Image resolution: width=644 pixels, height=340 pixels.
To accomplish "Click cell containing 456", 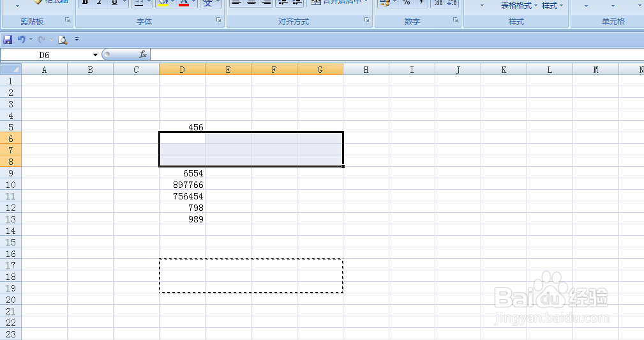I will (x=183, y=127).
